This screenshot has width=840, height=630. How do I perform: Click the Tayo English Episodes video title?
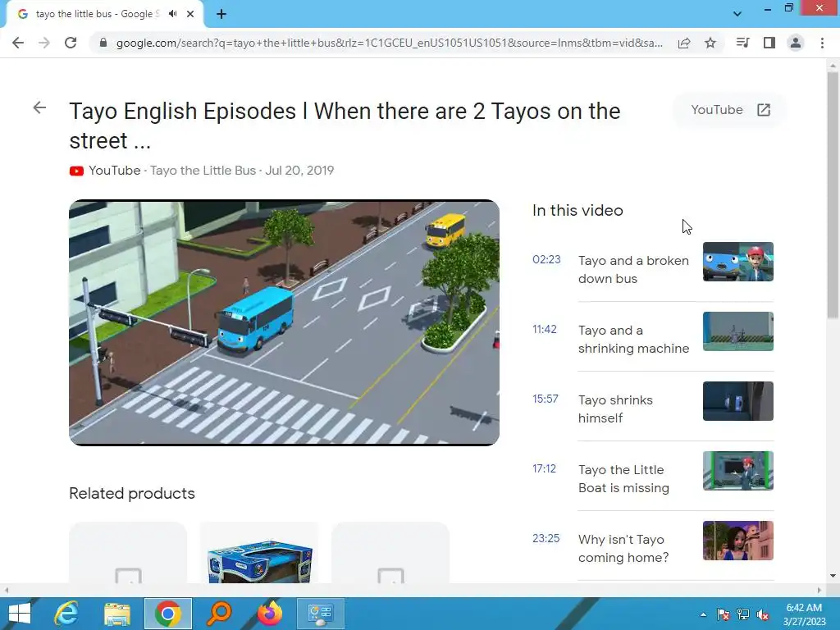[345, 126]
